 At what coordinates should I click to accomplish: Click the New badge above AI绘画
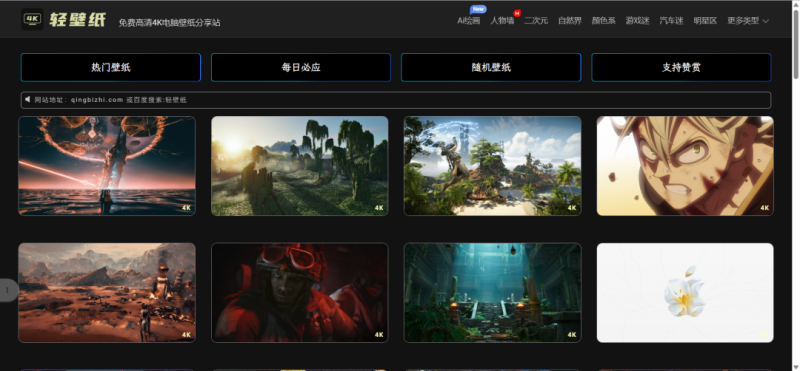coord(478,9)
